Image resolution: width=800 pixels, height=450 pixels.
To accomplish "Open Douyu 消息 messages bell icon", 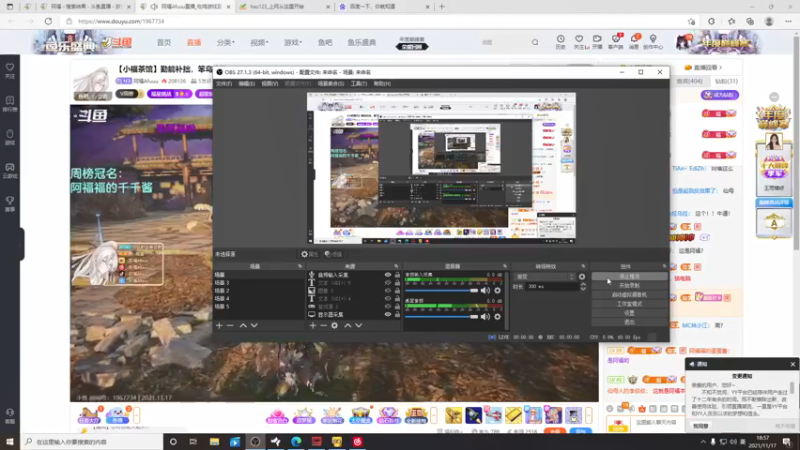I will pyautogui.click(x=634, y=42).
